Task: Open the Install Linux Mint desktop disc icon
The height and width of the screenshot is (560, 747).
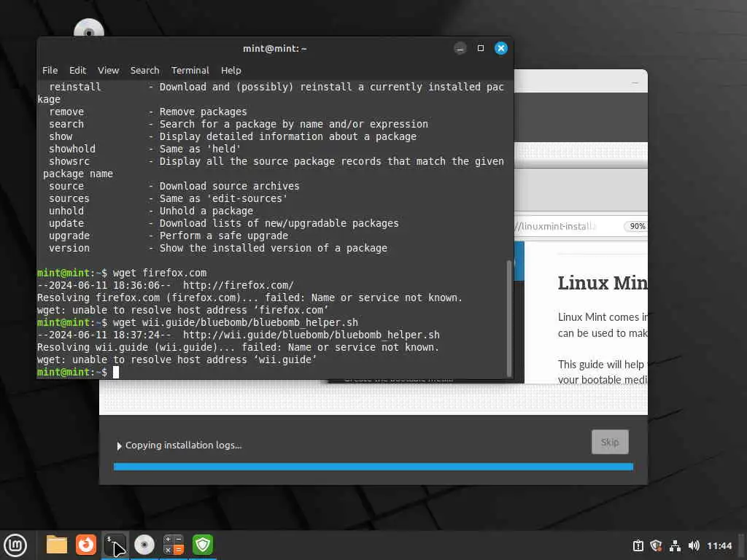Action: click(88, 28)
